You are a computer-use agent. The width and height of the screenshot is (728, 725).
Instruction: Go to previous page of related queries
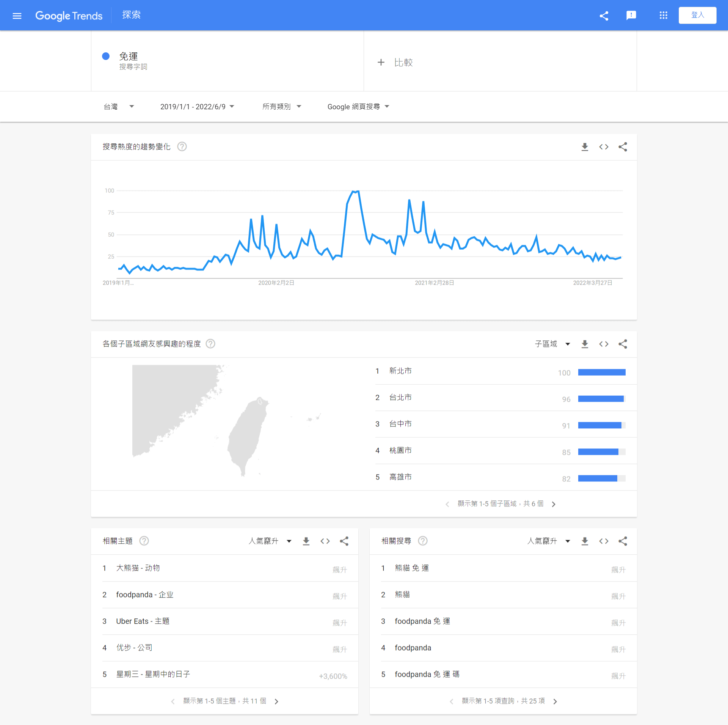(x=452, y=701)
